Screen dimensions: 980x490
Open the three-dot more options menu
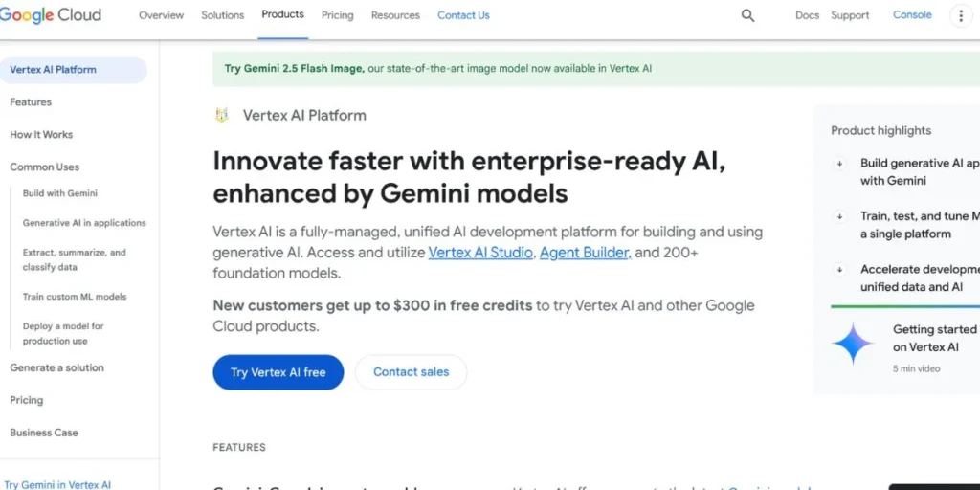(961, 15)
